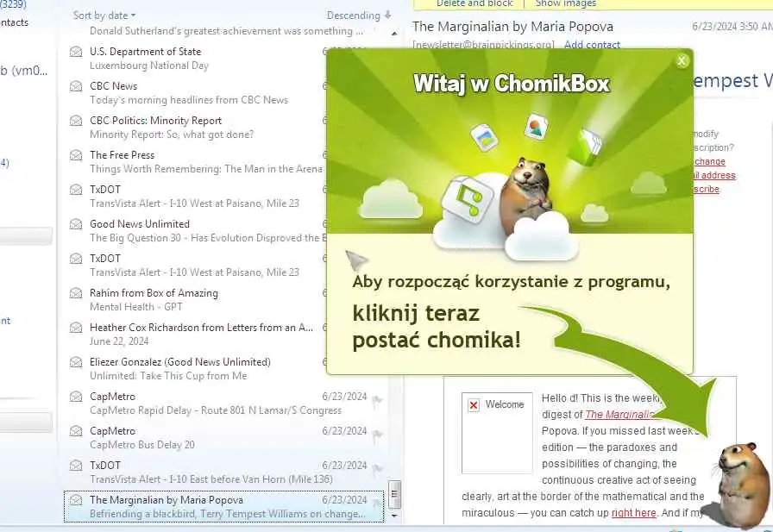This screenshot has width=773, height=532.
Task: Open The Marginalian link in email body
Action: pyautogui.click(x=619, y=414)
